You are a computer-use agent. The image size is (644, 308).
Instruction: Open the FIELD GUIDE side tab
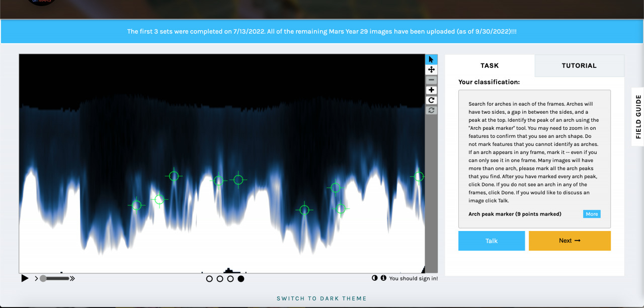point(638,116)
